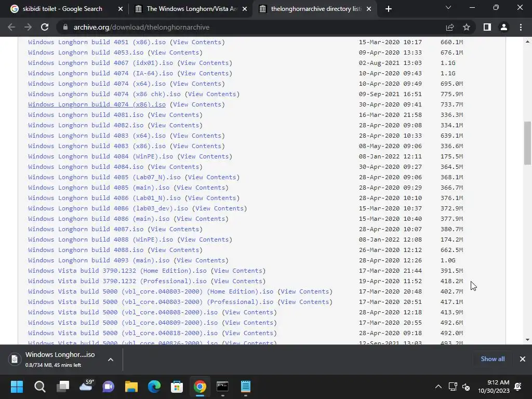Download Windows Longhorn build 4051 (x86).iso
This screenshot has width=532, height=399.
tap(97, 42)
